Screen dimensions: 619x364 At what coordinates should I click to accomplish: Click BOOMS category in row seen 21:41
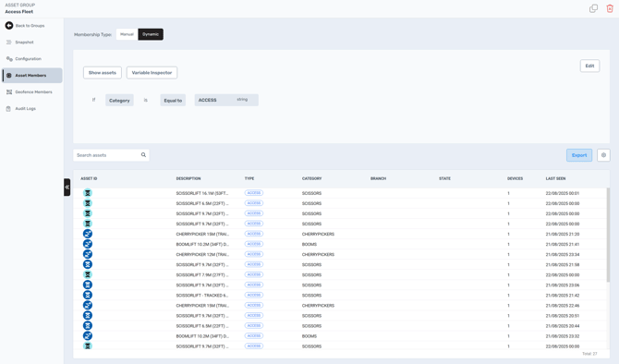tap(309, 245)
